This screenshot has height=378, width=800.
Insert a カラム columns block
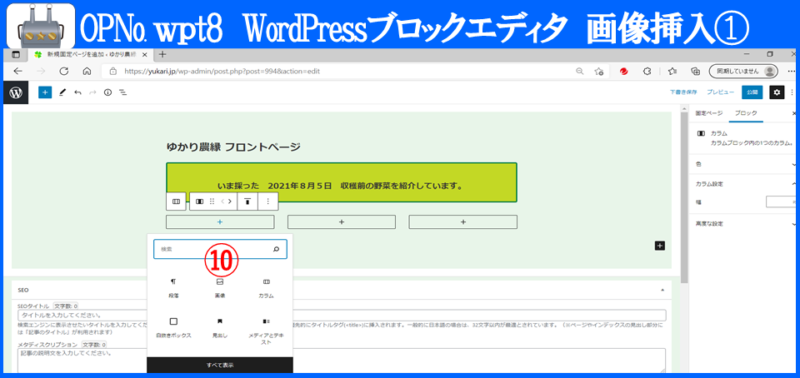[266, 288]
